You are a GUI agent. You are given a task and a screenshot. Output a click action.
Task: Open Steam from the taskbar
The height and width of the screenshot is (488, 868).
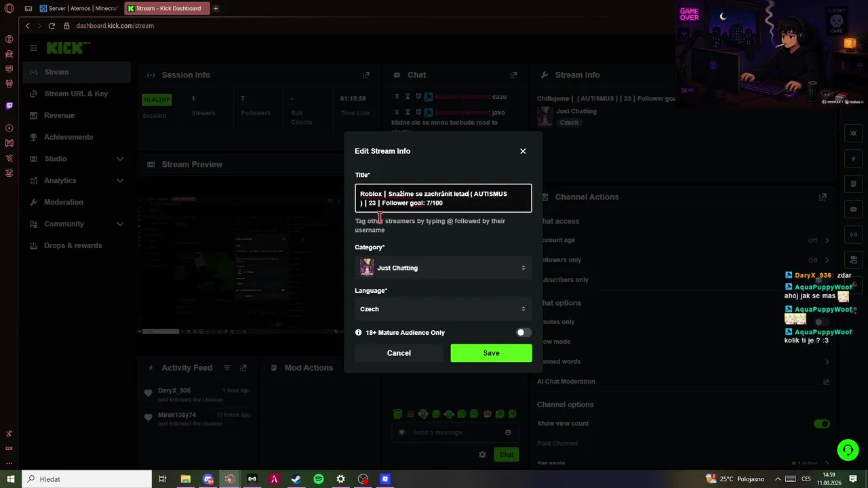point(296,479)
